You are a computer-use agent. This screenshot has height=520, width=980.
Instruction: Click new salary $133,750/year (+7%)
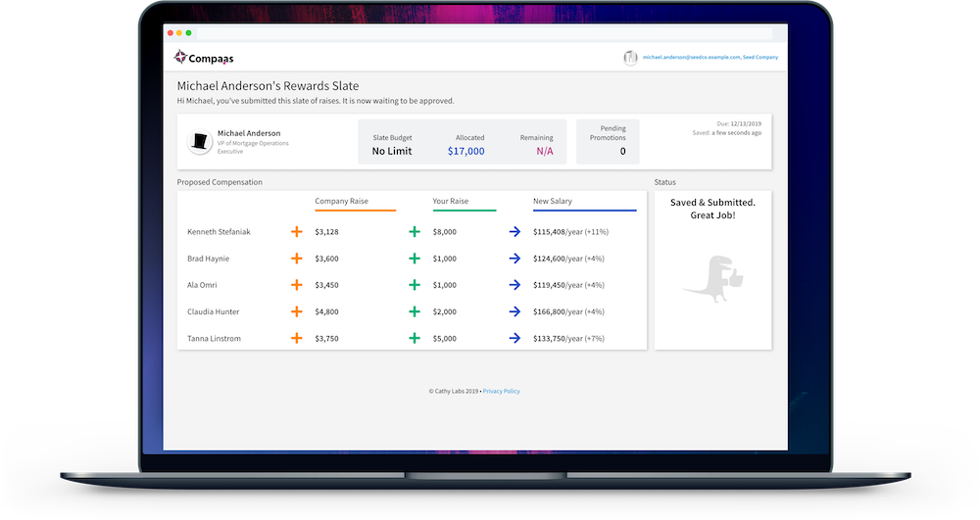point(568,339)
